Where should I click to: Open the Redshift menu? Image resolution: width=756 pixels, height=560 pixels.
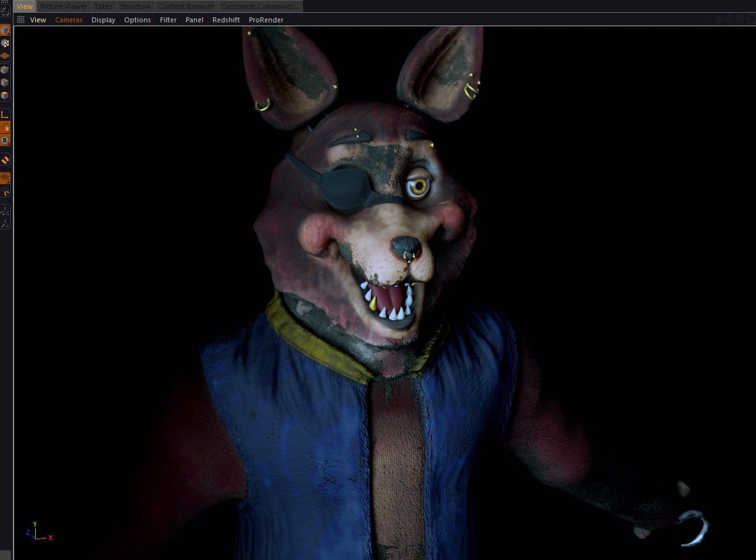click(226, 20)
